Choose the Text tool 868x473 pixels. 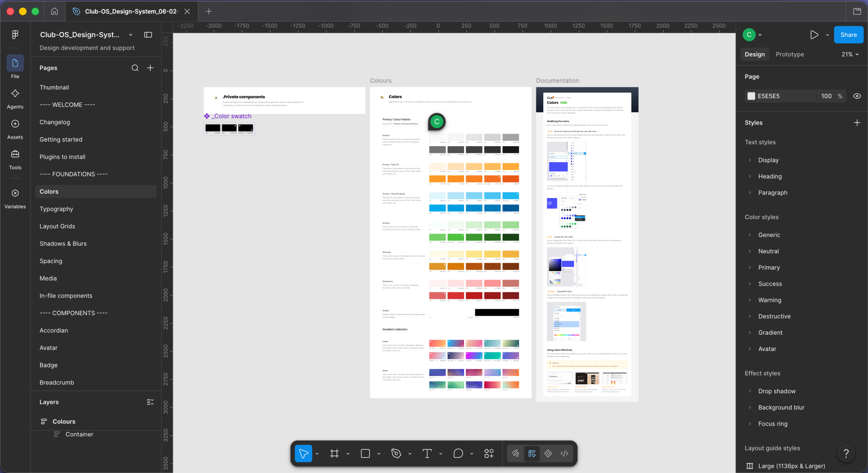click(427, 454)
